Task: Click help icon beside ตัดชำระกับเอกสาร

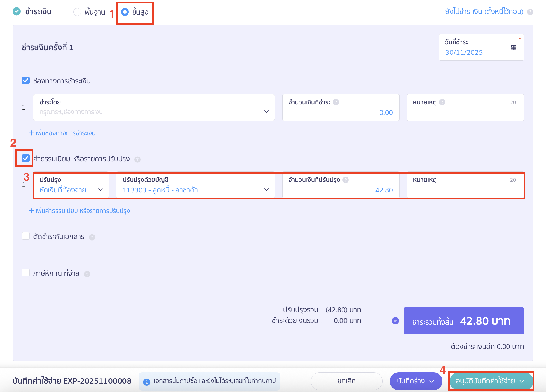Action: (92, 237)
